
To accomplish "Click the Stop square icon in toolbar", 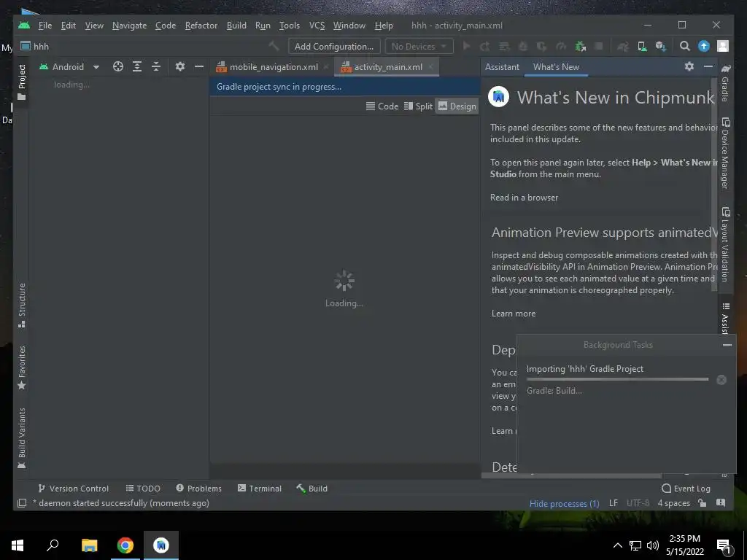I will pyautogui.click(x=599, y=46).
